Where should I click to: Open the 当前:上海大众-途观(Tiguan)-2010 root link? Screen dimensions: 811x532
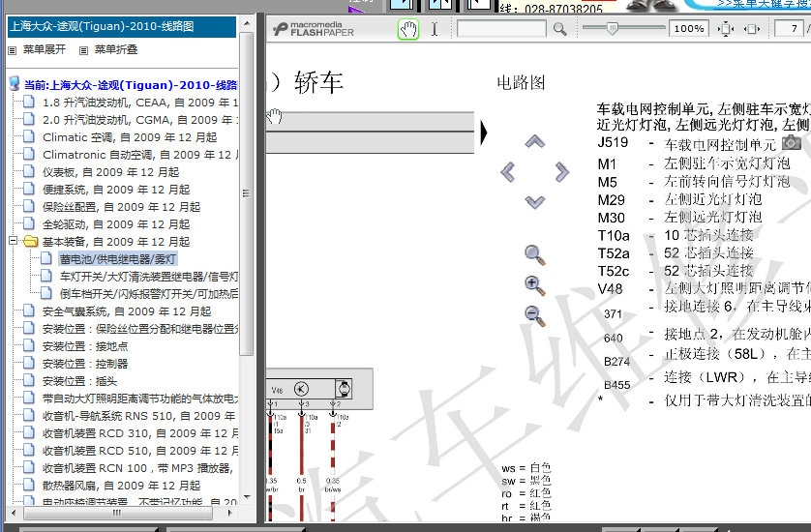point(131,85)
